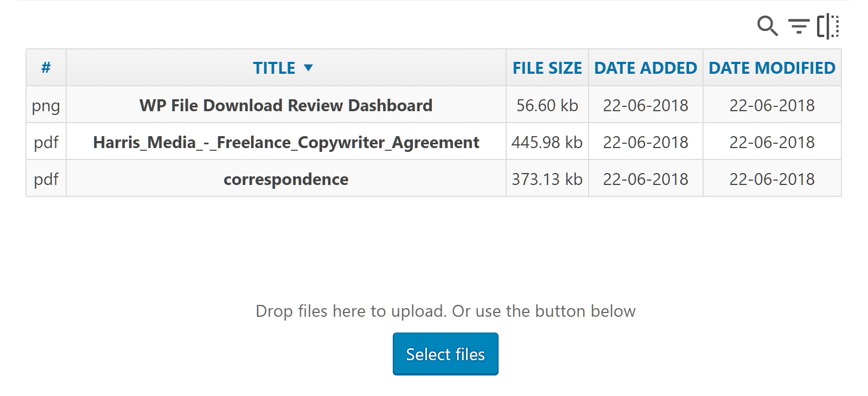
Task: Click the TITLE sort arrow
Action: [x=308, y=68]
